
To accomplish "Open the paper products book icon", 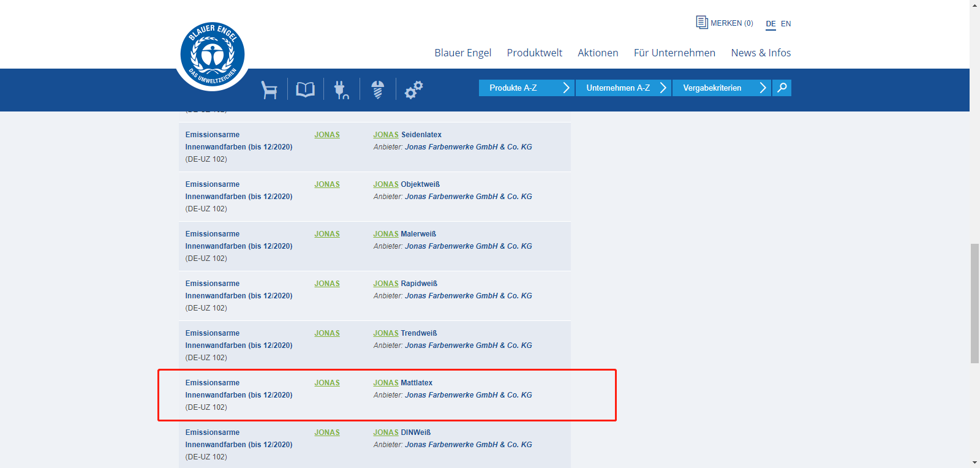I will pos(305,89).
